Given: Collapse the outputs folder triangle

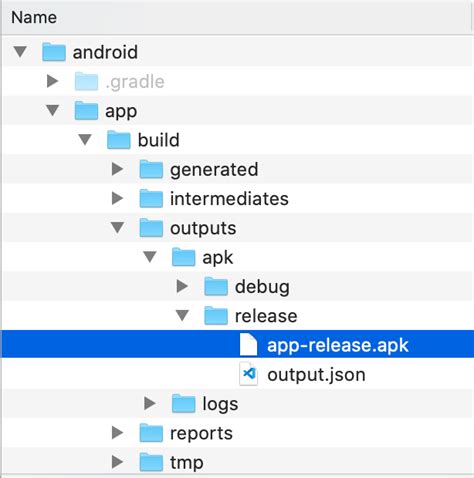Looking at the screenshot, I should (x=117, y=228).
